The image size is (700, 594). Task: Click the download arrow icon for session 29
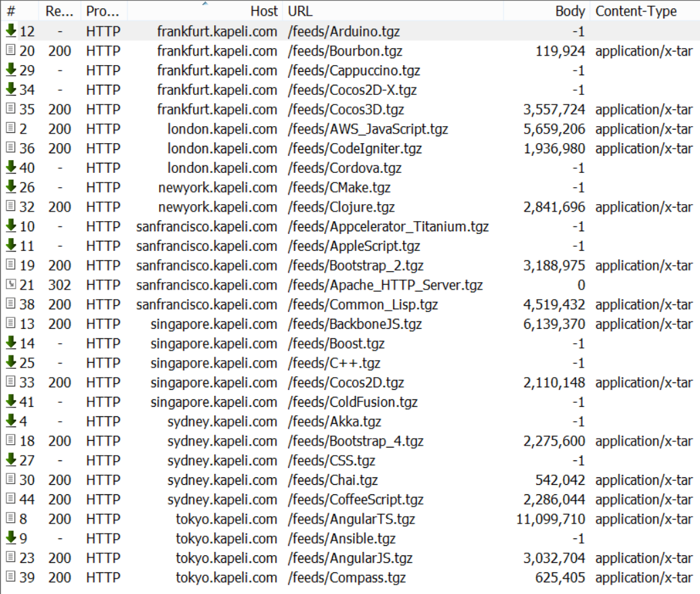11,69
